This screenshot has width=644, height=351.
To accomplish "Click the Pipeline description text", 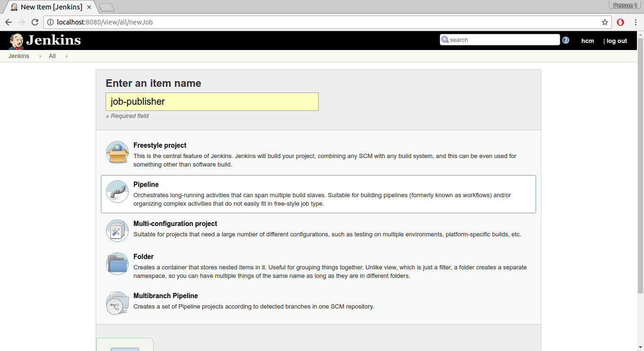I will (x=322, y=200).
